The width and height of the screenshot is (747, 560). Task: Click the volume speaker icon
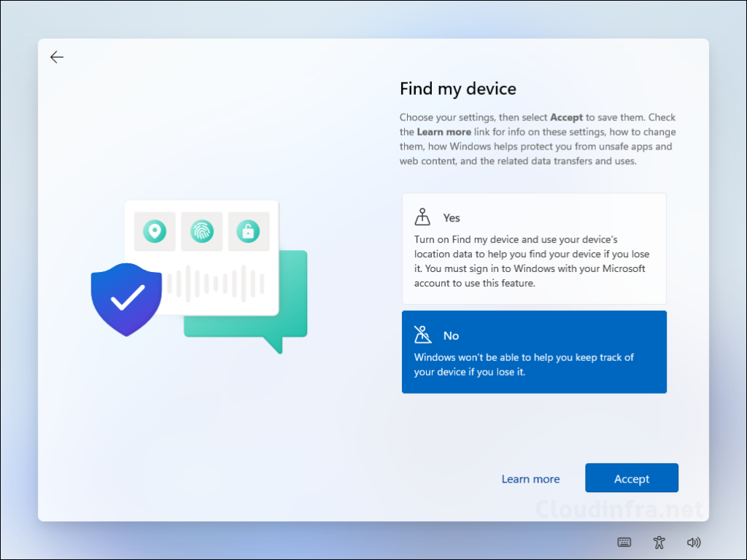point(694,542)
